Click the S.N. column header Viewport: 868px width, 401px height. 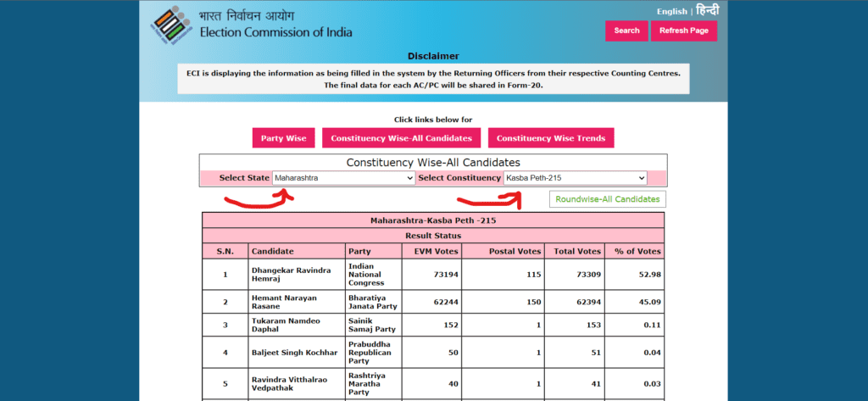pyautogui.click(x=225, y=251)
